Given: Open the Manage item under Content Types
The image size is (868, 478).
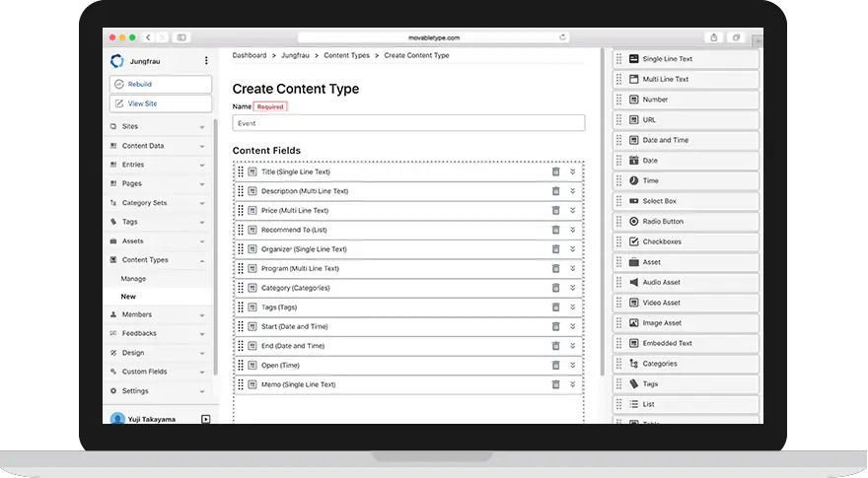Looking at the screenshot, I should (133, 279).
